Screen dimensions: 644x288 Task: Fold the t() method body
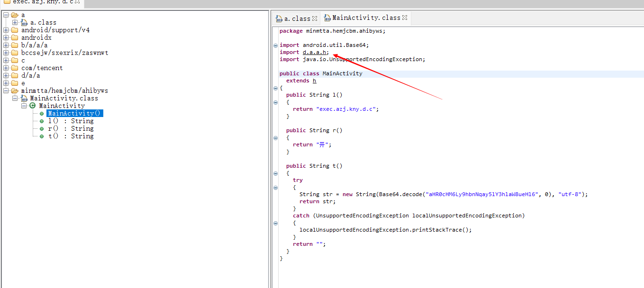point(275,173)
